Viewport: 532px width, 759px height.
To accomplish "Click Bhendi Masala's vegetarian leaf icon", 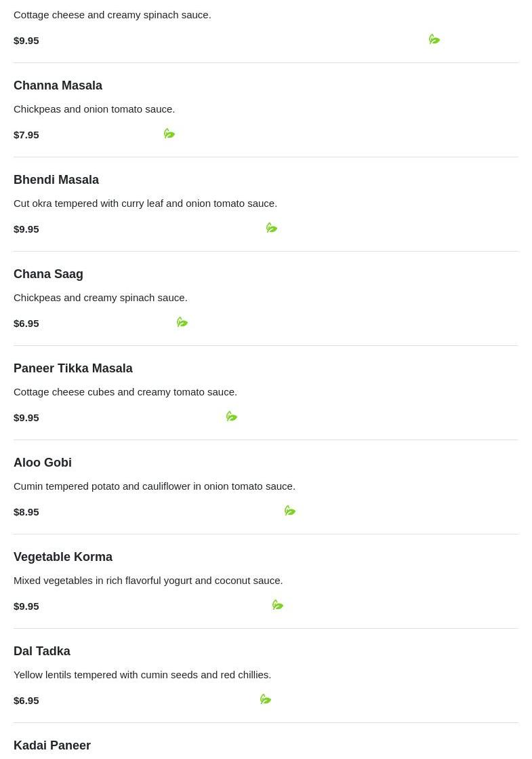I will pyautogui.click(x=272, y=229).
